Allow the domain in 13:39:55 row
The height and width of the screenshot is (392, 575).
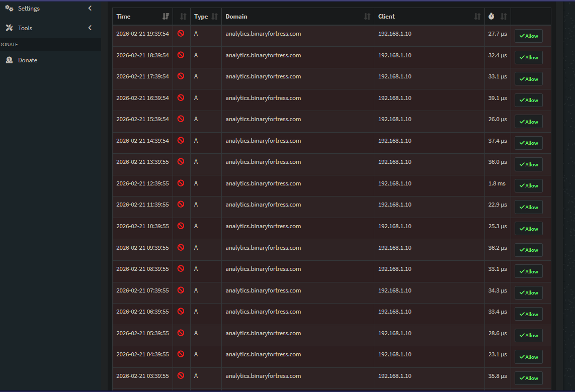point(528,164)
